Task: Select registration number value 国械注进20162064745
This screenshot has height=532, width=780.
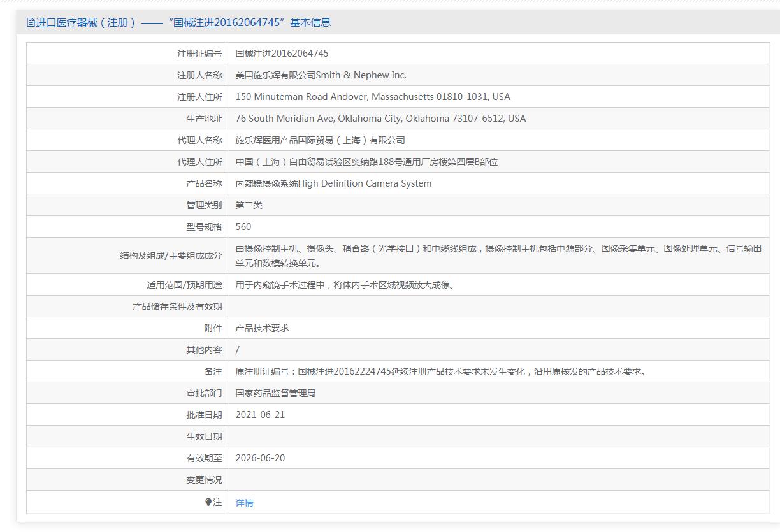Action: [282, 54]
